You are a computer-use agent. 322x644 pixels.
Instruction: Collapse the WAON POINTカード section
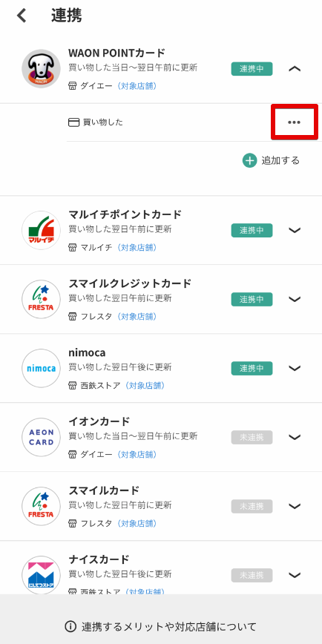click(295, 68)
